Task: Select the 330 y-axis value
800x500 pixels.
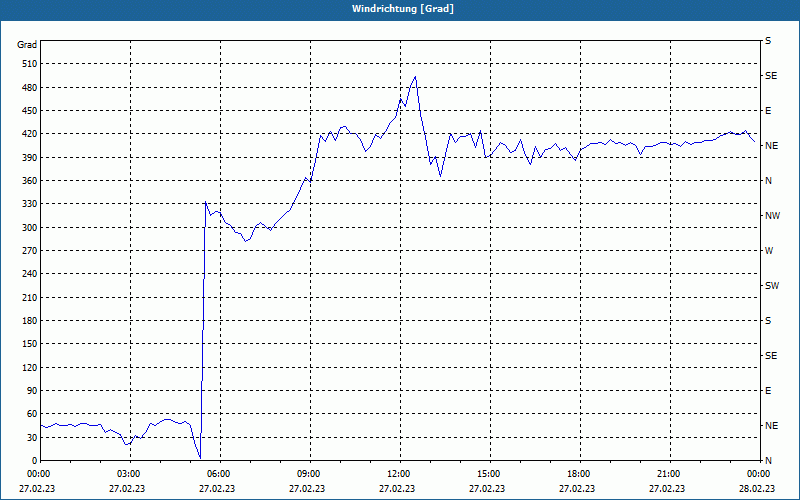Action: pos(30,204)
